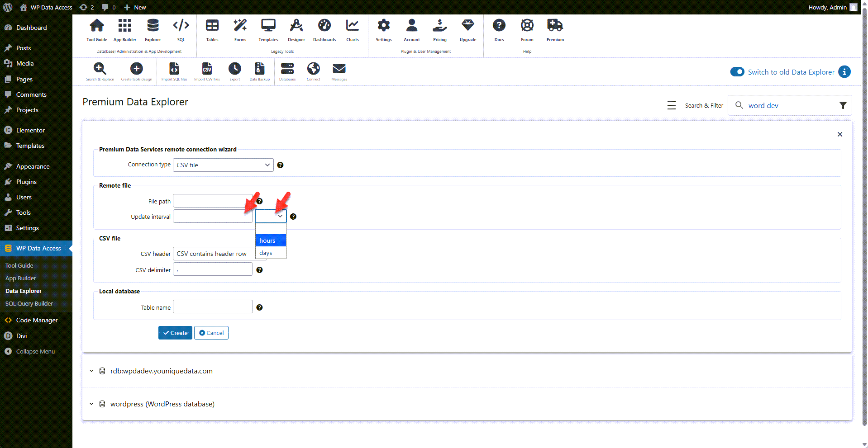Cancel the remote connection wizard
868x448 pixels.
click(x=211, y=333)
